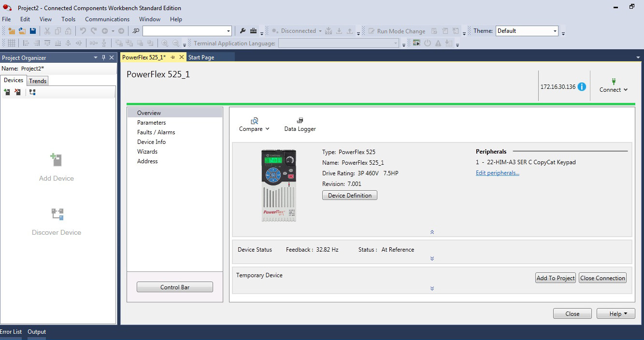Open the Tools menu
Viewport: 644px width, 340px height.
tap(69, 19)
